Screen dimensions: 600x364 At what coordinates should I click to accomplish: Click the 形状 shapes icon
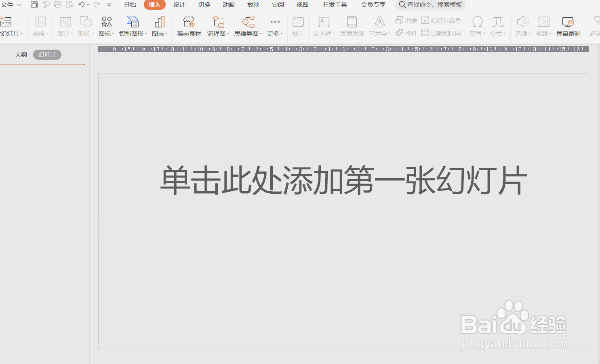pos(86,22)
